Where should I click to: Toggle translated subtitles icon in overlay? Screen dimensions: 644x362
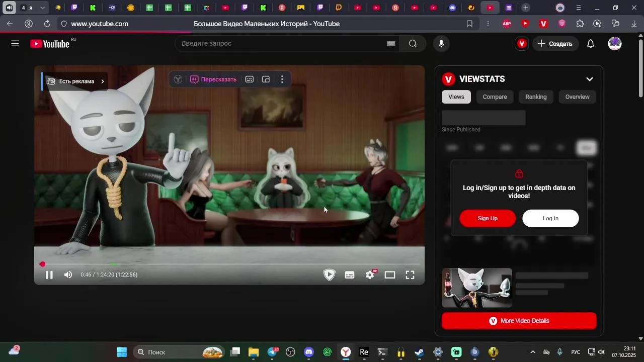coord(249,79)
